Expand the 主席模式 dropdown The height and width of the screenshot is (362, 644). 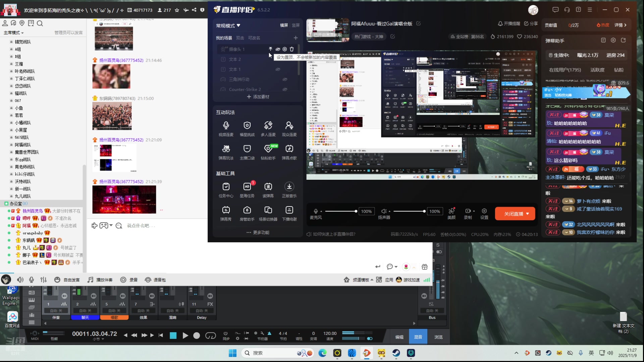[14, 33]
